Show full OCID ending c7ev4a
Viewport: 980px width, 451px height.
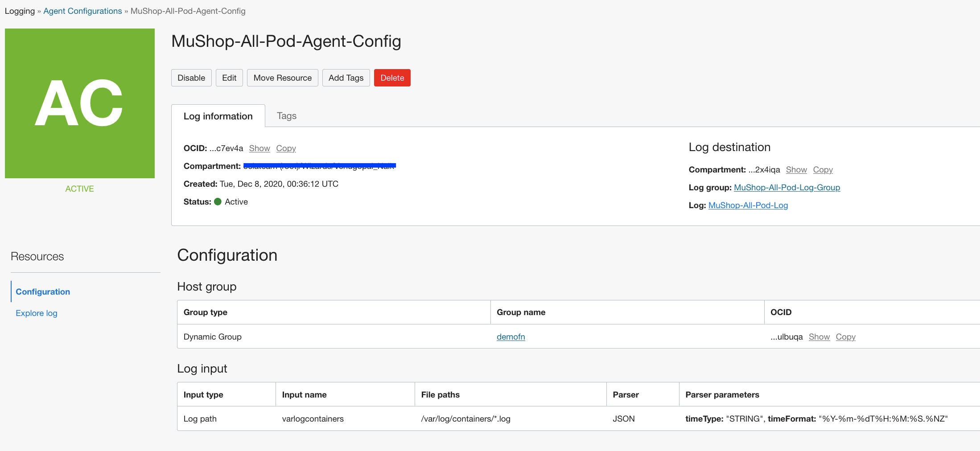click(259, 148)
